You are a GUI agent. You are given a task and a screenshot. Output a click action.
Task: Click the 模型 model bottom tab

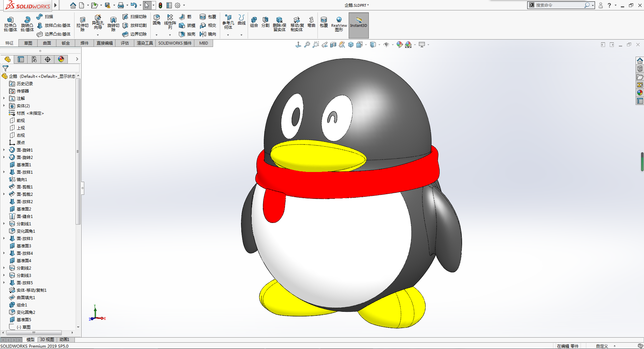coord(31,340)
